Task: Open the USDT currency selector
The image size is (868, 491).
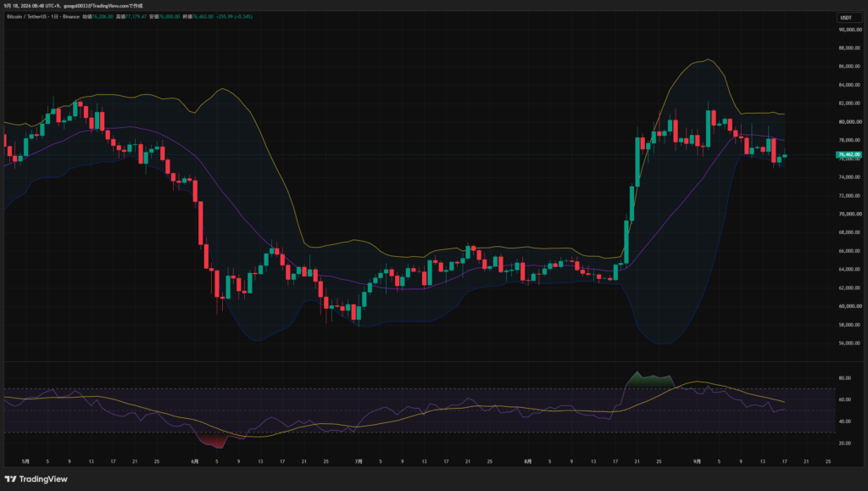Action: pyautogui.click(x=848, y=18)
